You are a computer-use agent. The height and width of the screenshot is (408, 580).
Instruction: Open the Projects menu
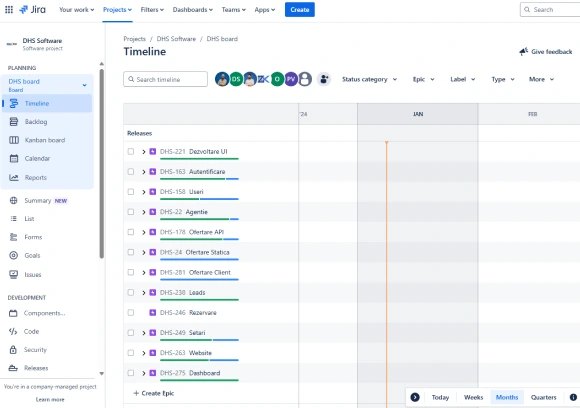[117, 10]
